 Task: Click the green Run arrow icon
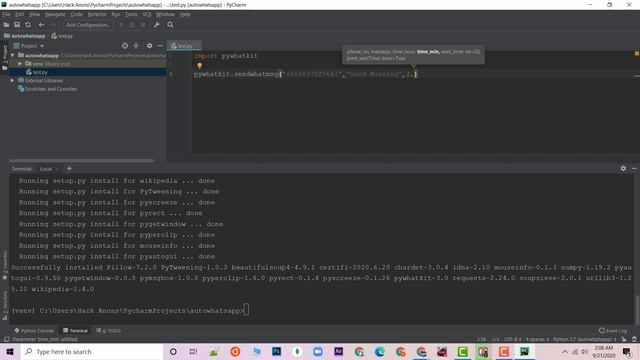tap(121, 25)
